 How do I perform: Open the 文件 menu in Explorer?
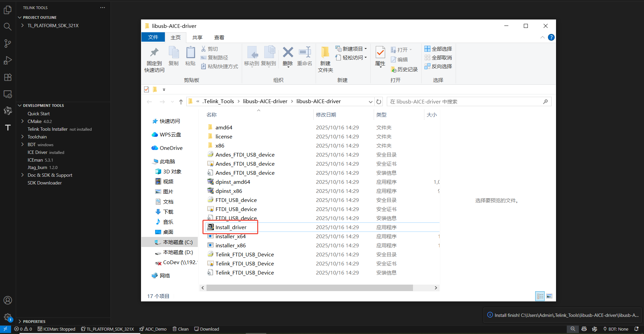pyautogui.click(x=153, y=37)
